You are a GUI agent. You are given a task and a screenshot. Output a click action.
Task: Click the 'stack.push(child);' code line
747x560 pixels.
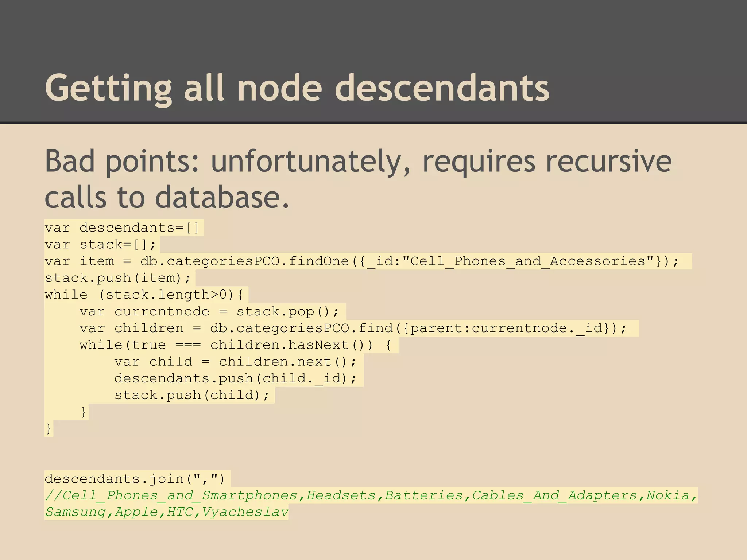tap(192, 396)
